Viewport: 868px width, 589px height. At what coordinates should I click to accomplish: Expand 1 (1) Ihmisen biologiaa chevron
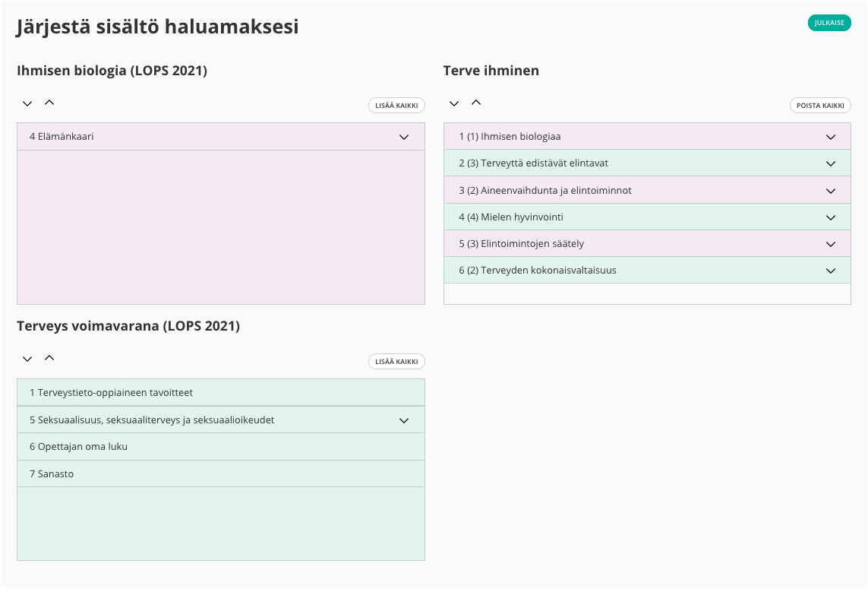(831, 137)
